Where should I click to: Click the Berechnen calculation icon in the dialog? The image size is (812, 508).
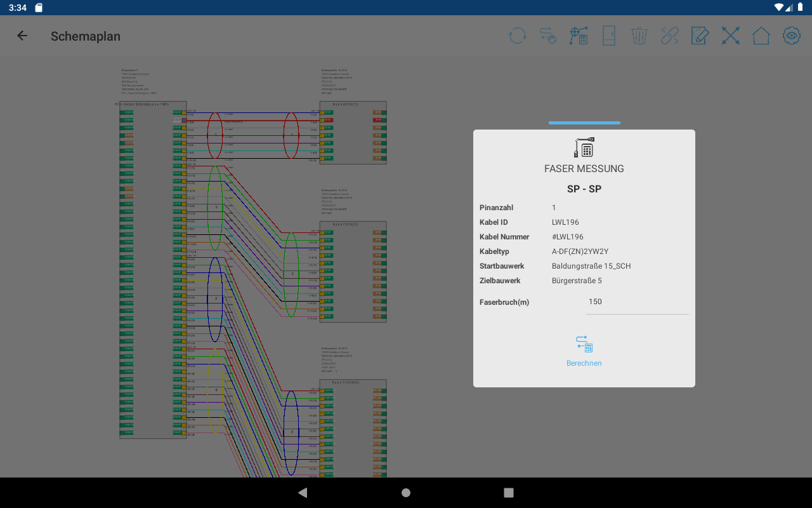584,344
